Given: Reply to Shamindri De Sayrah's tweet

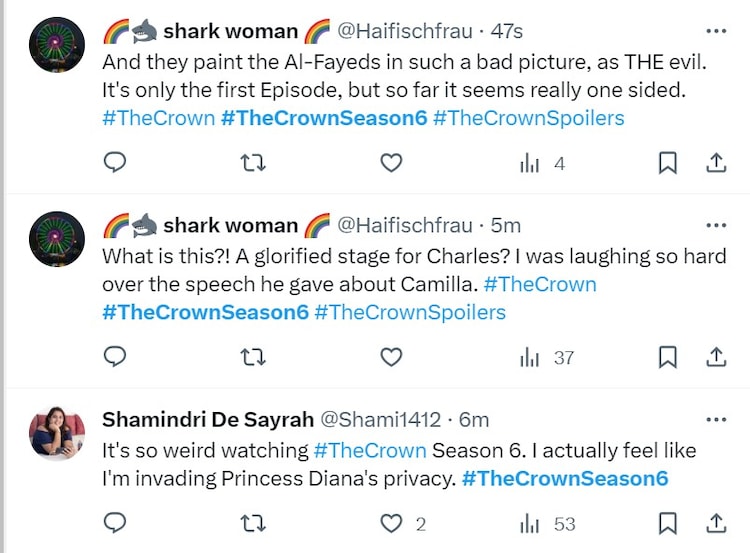Looking at the screenshot, I should click(115, 523).
